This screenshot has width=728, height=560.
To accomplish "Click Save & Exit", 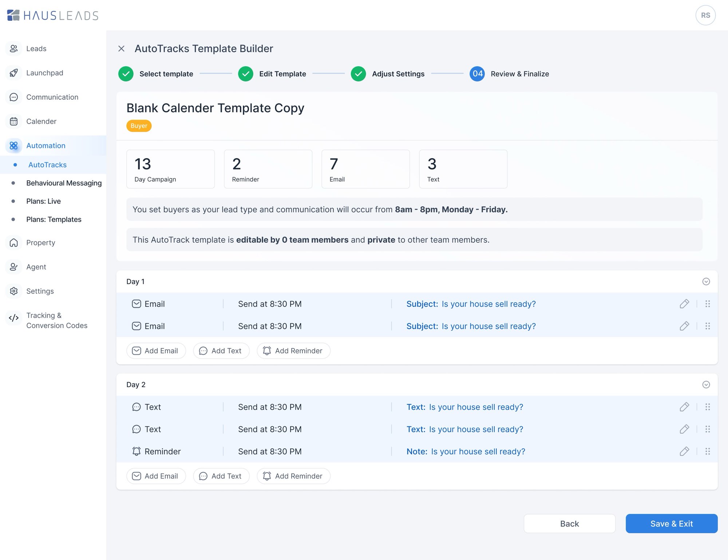I will pyautogui.click(x=672, y=524).
